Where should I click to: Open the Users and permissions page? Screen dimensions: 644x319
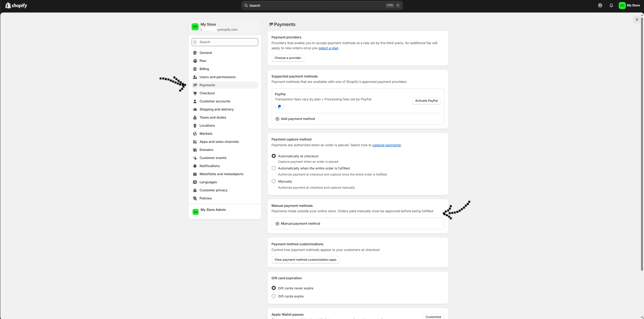225,77
